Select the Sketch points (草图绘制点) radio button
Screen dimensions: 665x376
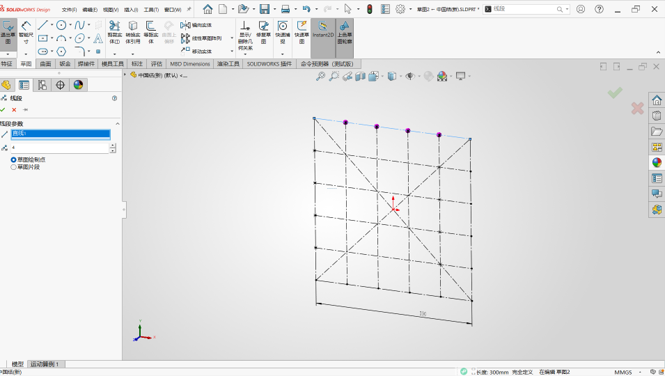[x=14, y=160]
